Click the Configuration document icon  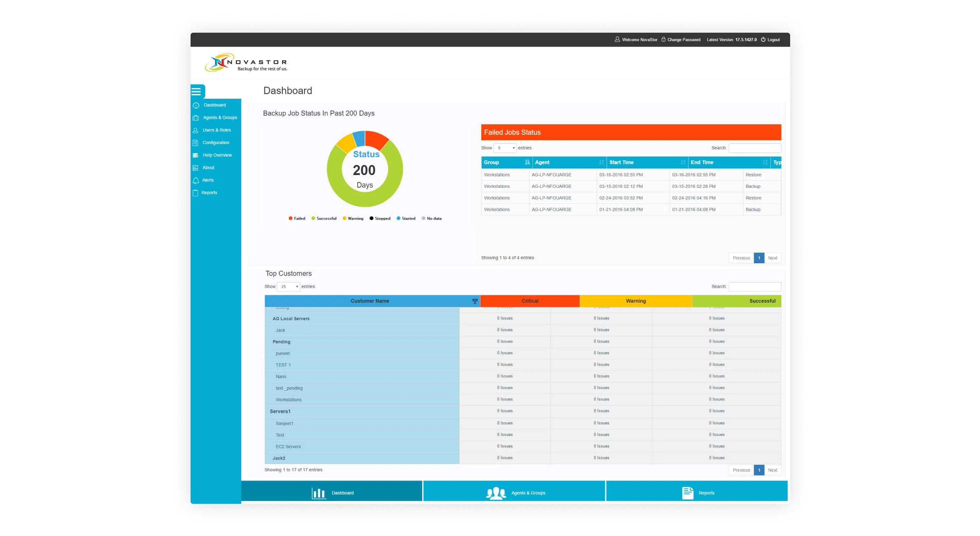196,143
